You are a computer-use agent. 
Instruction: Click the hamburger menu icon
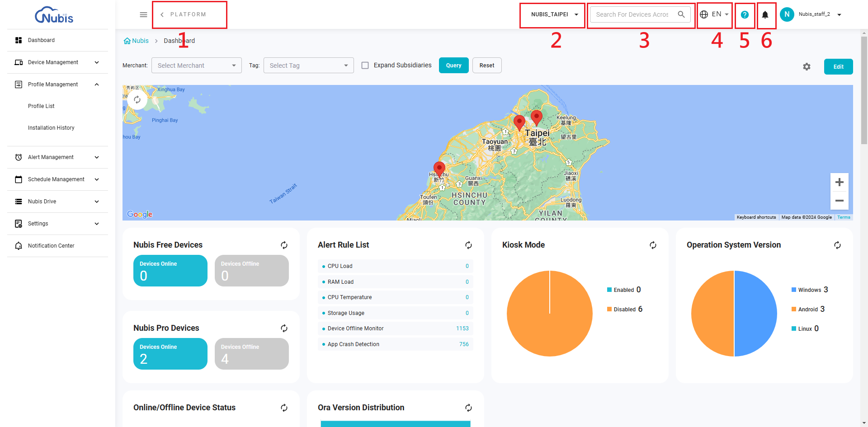[143, 14]
